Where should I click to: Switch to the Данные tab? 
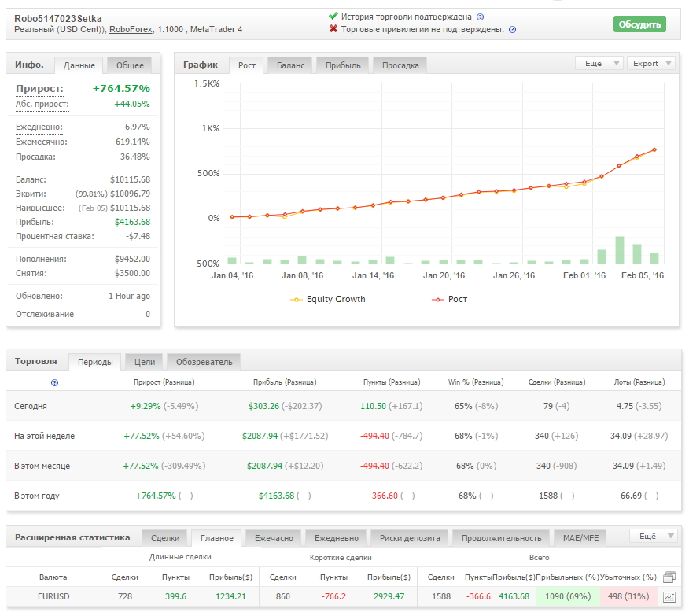79,65
